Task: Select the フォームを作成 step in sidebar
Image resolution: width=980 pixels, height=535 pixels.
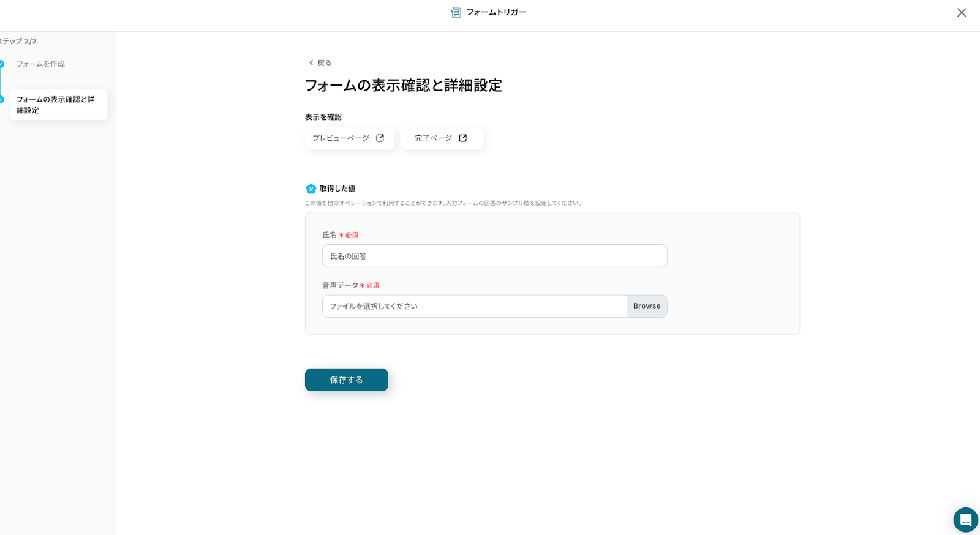Action: pos(40,64)
